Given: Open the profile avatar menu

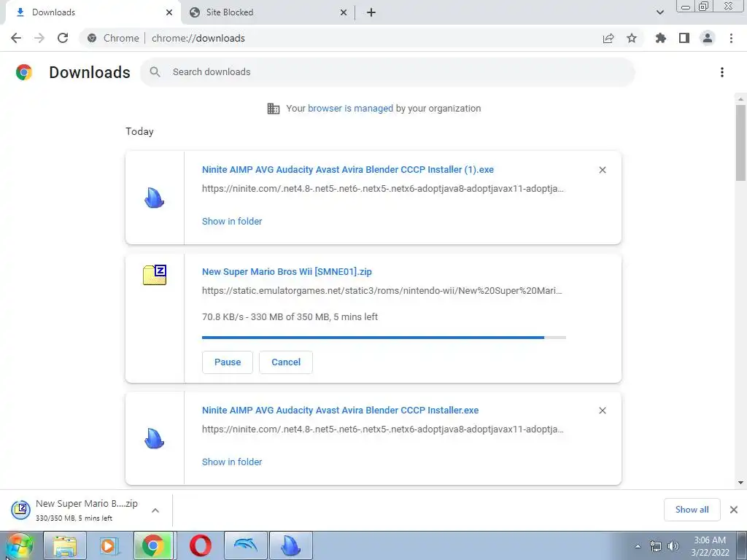Looking at the screenshot, I should [708, 38].
